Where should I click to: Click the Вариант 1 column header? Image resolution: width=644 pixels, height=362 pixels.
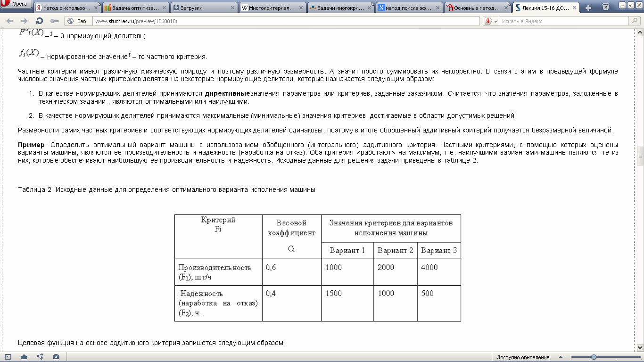point(347,250)
